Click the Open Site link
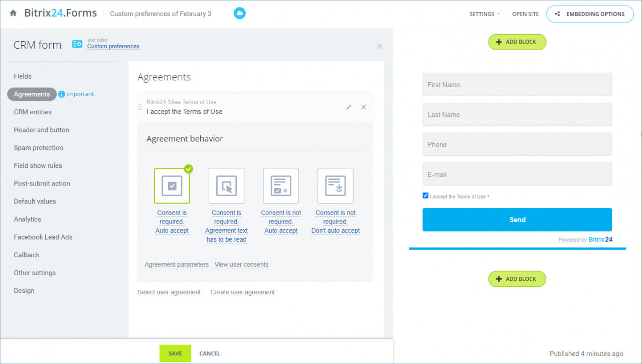 526,14
